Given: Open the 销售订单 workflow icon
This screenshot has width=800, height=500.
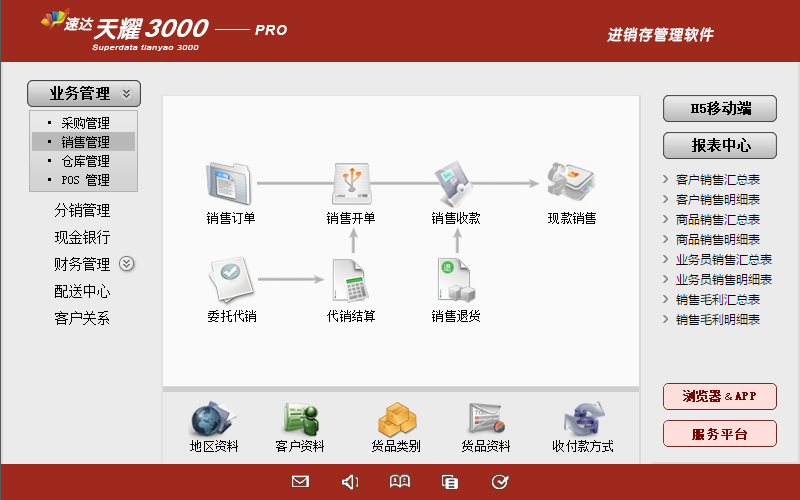Looking at the screenshot, I should point(230,183).
